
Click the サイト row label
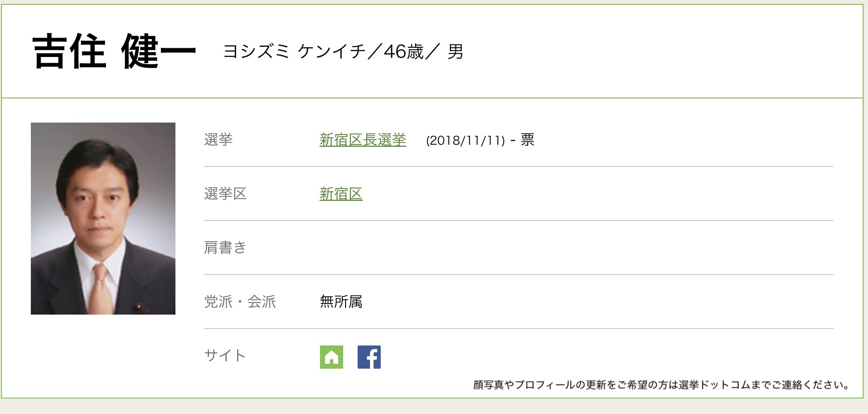click(225, 356)
